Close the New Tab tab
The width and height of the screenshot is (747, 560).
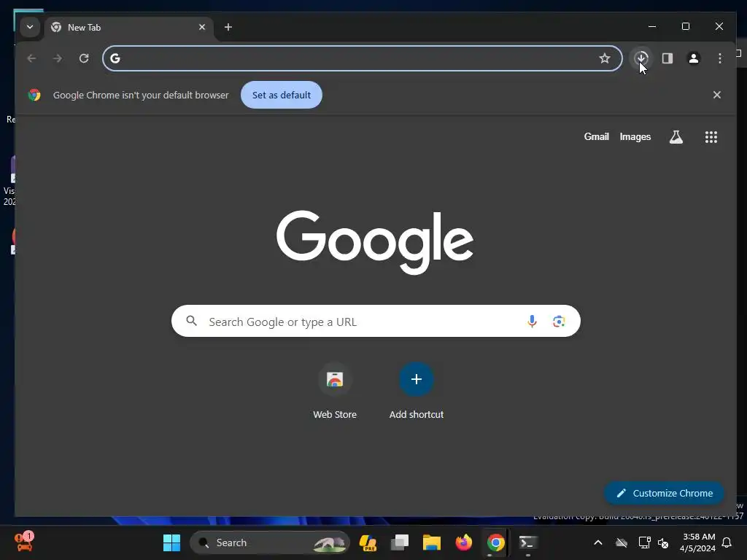point(202,27)
